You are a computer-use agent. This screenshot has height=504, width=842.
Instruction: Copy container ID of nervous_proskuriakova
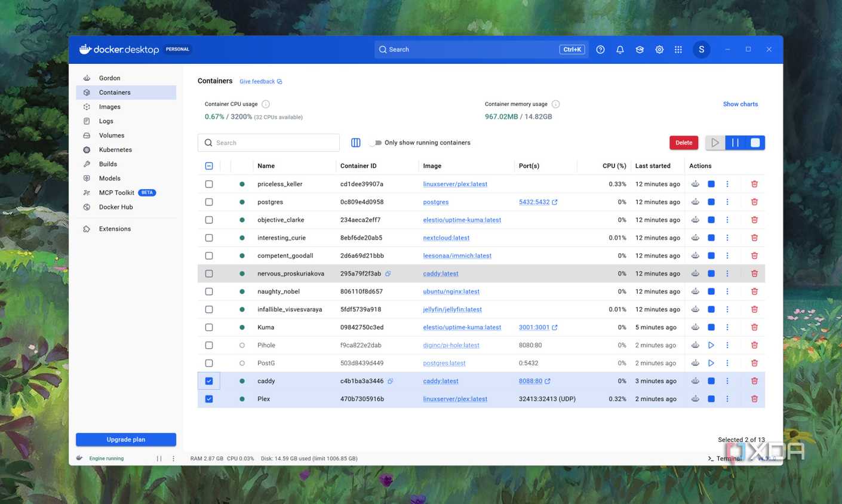click(388, 273)
